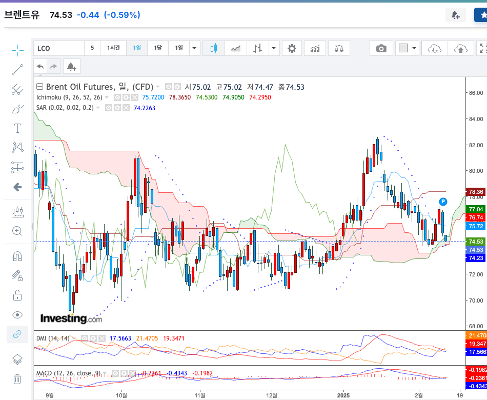
Task: Select the prediction and measurement tool
Action: click(x=18, y=167)
